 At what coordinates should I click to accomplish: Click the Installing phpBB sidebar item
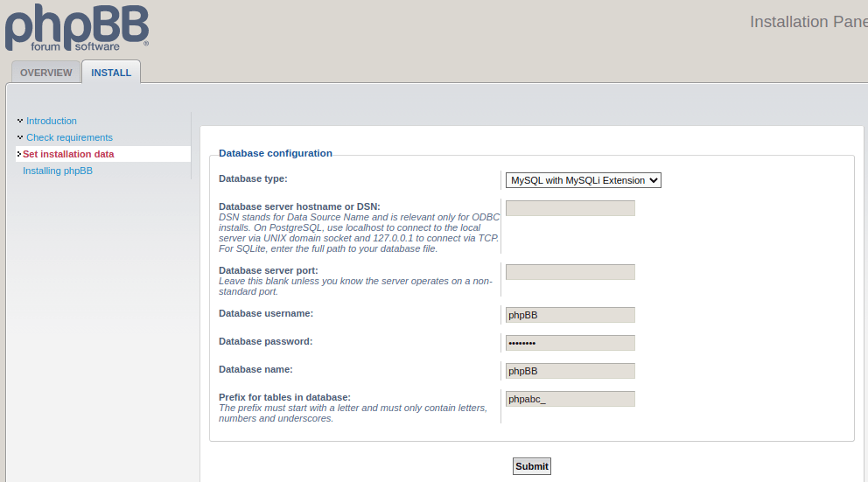point(58,171)
